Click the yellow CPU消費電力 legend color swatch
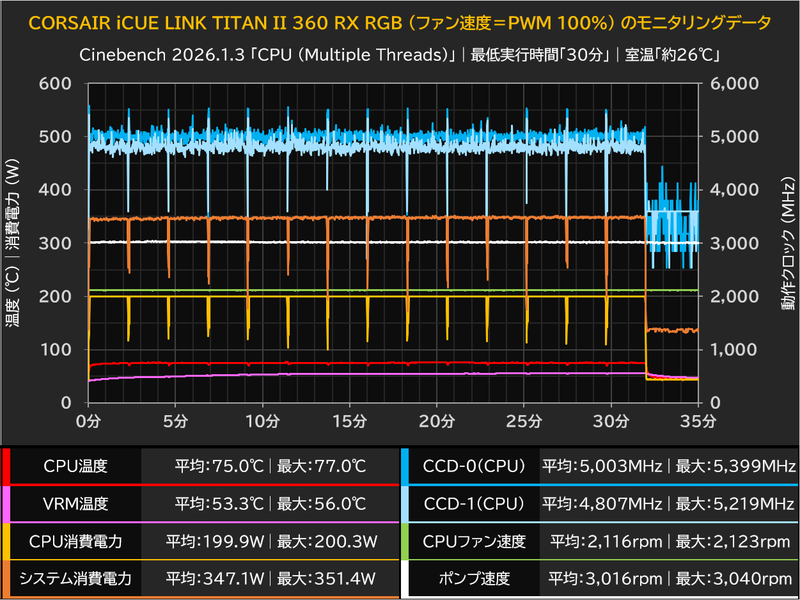This screenshot has height=600, width=800. (6, 541)
